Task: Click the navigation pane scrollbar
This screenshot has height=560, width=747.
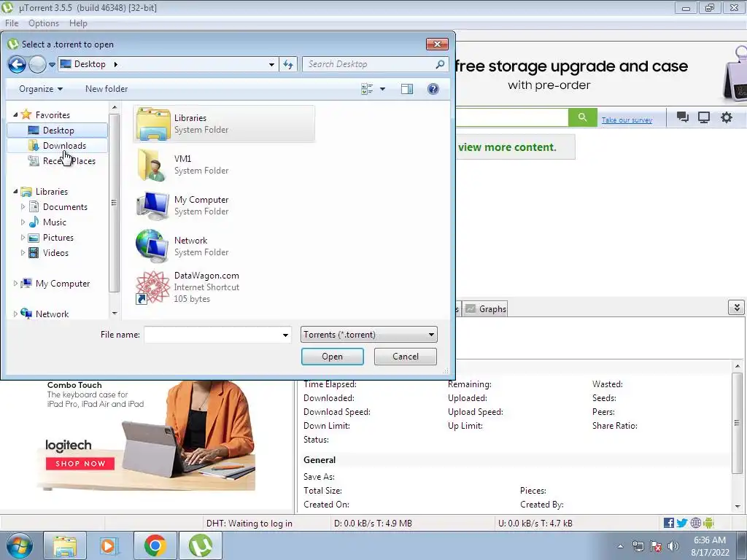Action: [114, 203]
